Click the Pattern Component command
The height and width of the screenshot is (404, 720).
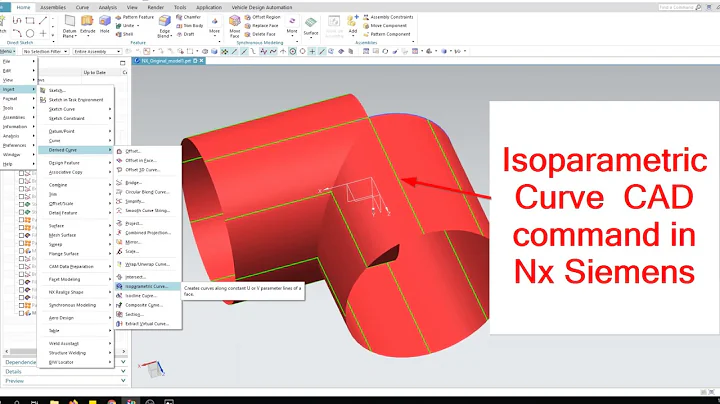click(x=387, y=34)
